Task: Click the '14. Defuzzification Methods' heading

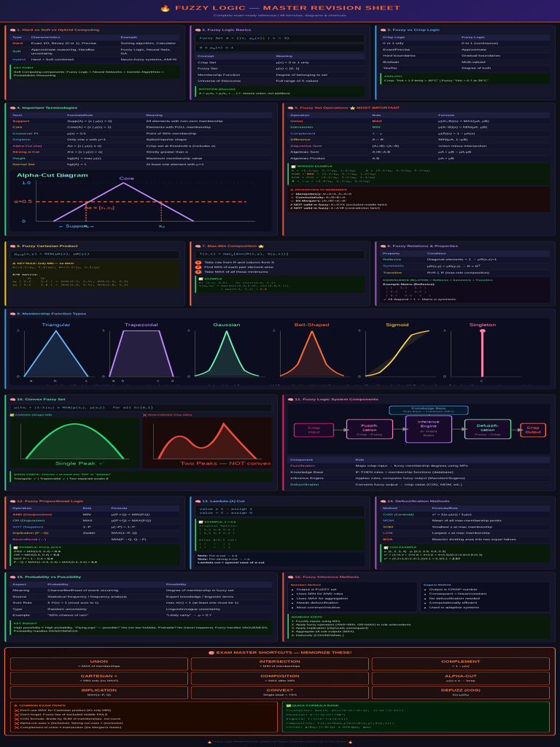Action: 418,501
